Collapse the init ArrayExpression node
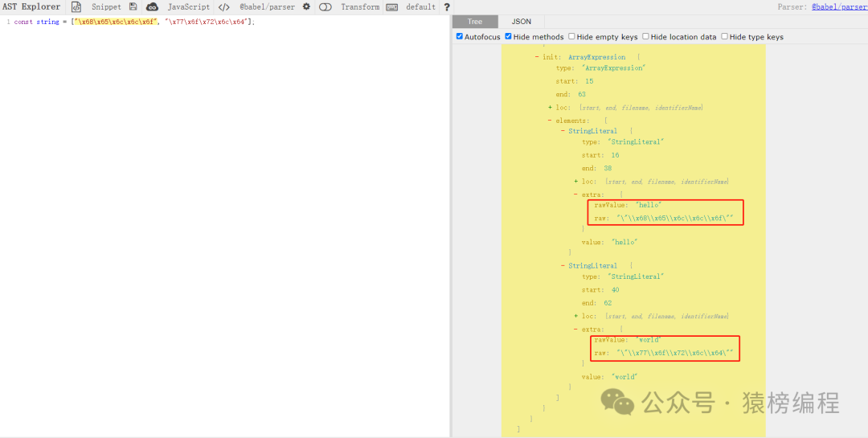This screenshot has width=868, height=438. [537, 57]
